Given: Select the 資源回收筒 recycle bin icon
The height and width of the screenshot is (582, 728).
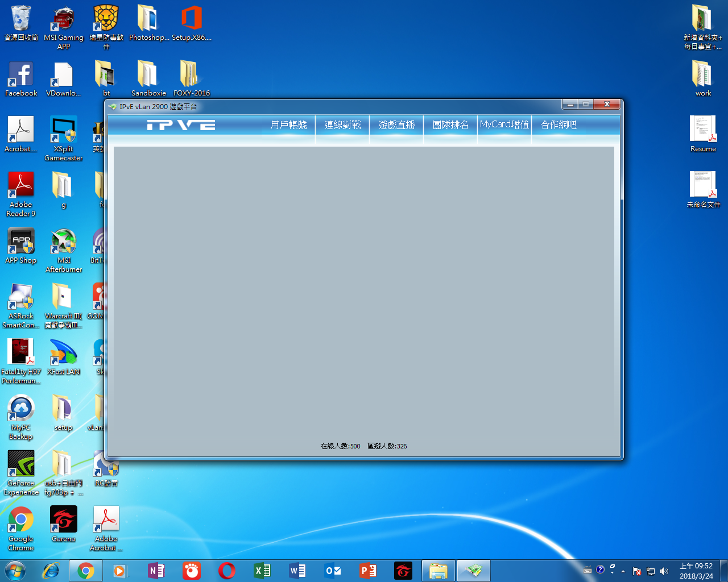Looking at the screenshot, I should (x=21, y=24).
